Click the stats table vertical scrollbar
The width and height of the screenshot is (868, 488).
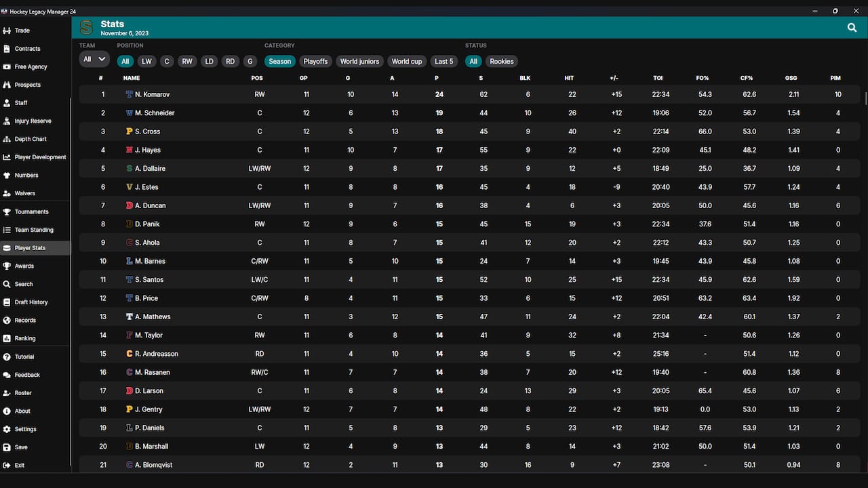pyautogui.click(x=866, y=97)
